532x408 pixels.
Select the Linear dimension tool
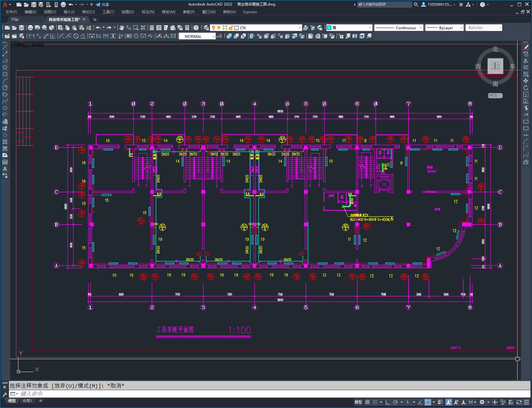31,36
